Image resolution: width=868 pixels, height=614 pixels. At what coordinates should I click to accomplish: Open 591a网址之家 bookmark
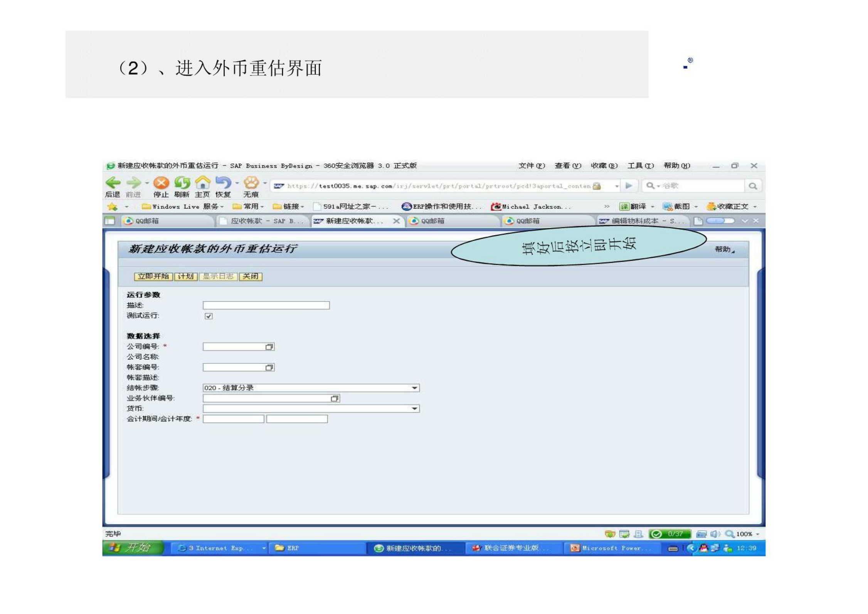(351, 206)
